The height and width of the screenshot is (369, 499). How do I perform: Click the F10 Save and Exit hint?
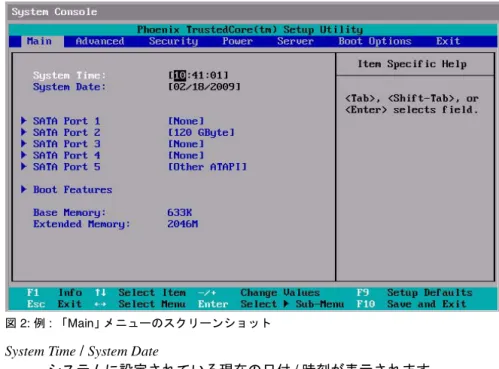411,304
